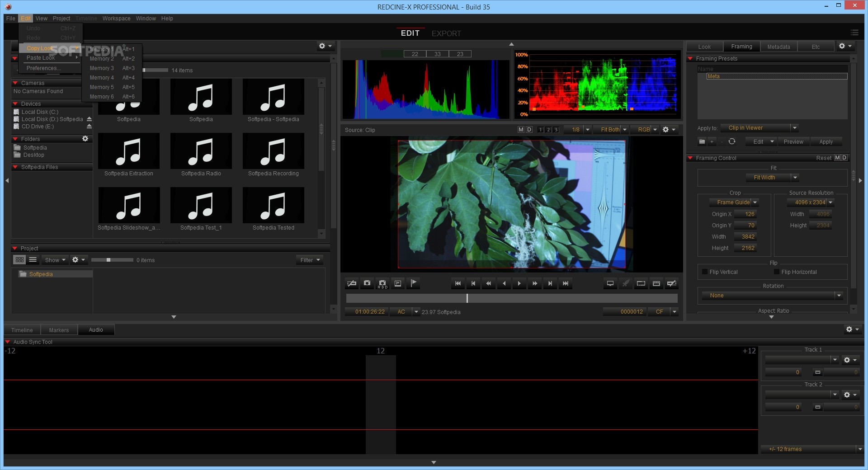Select viewer slot 1
This screenshot has height=470, width=868.
click(x=541, y=130)
